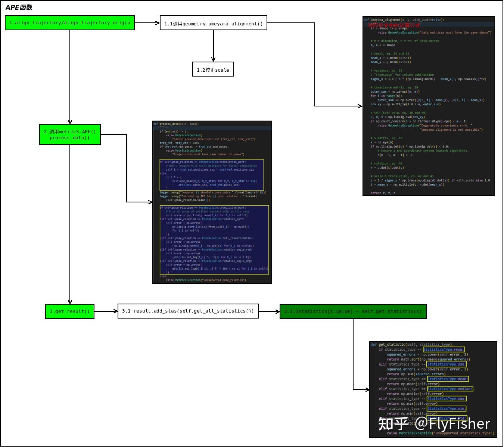The height and width of the screenshot is (447, 504).
Task: Click the yellow-outlined translation_part code block
Action: 212,175
